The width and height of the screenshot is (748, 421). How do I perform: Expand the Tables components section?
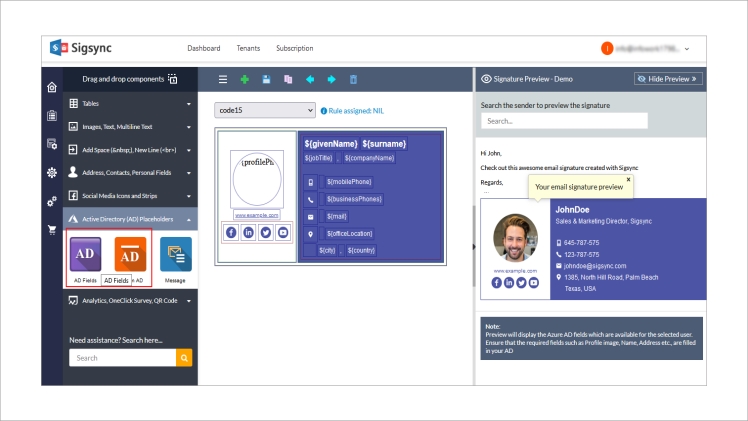click(130, 103)
